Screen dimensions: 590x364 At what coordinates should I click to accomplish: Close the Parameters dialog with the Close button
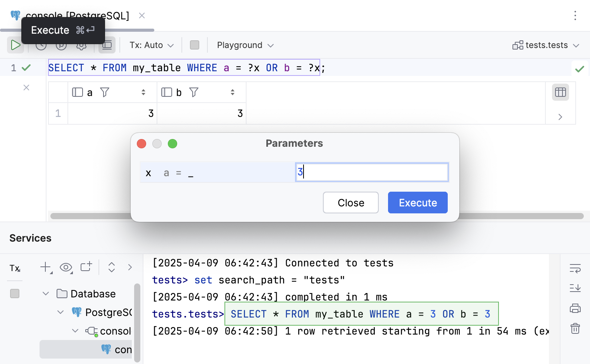(350, 203)
